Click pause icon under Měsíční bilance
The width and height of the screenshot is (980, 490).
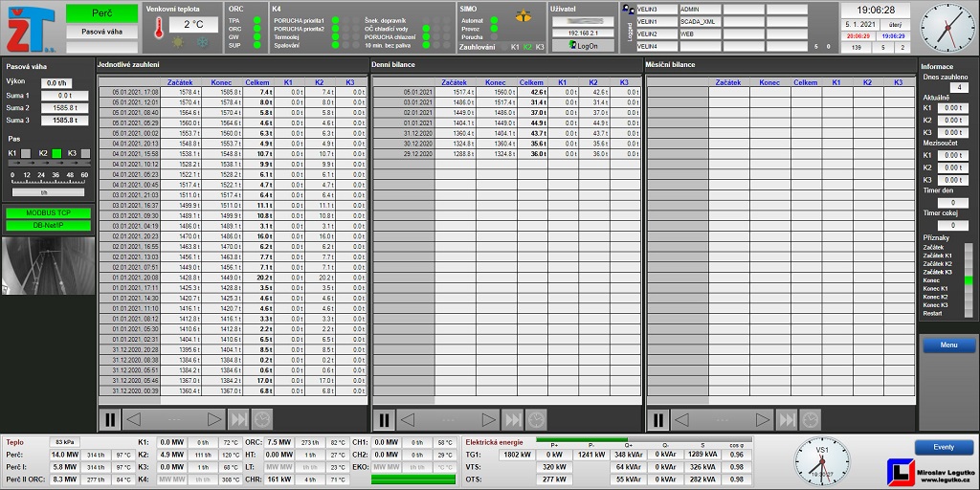[658, 419]
